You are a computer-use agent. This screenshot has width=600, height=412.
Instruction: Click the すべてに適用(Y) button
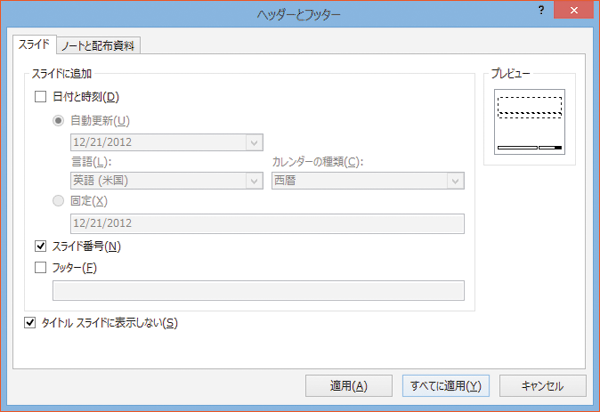tap(446, 386)
